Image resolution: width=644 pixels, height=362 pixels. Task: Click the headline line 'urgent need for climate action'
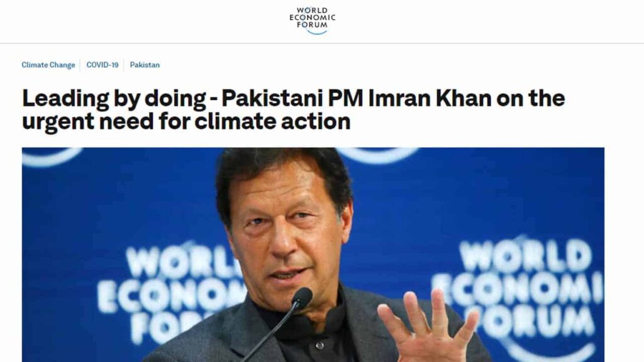pyautogui.click(x=186, y=121)
